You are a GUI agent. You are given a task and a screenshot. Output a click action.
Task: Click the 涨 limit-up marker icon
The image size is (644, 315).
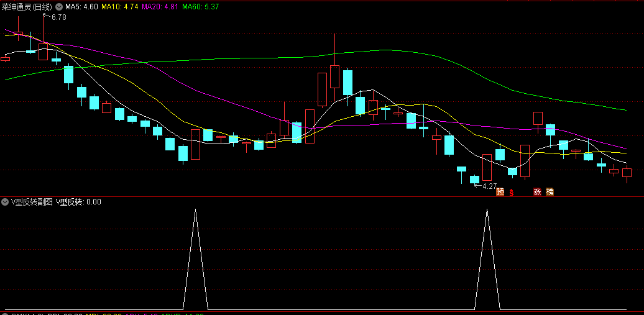pyautogui.click(x=537, y=191)
